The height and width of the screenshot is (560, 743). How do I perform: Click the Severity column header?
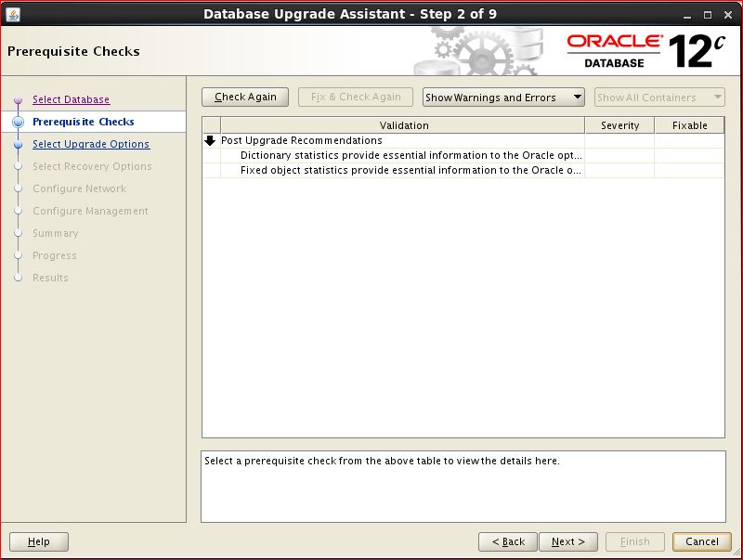(x=619, y=125)
